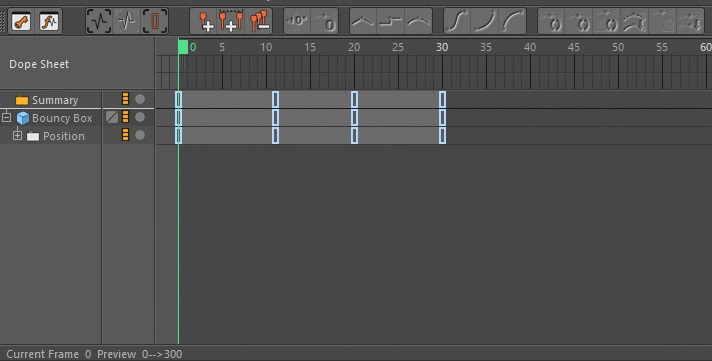The image size is (712, 361).
Task: Click the Dope Sheet header label
Action: pyautogui.click(x=39, y=64)
